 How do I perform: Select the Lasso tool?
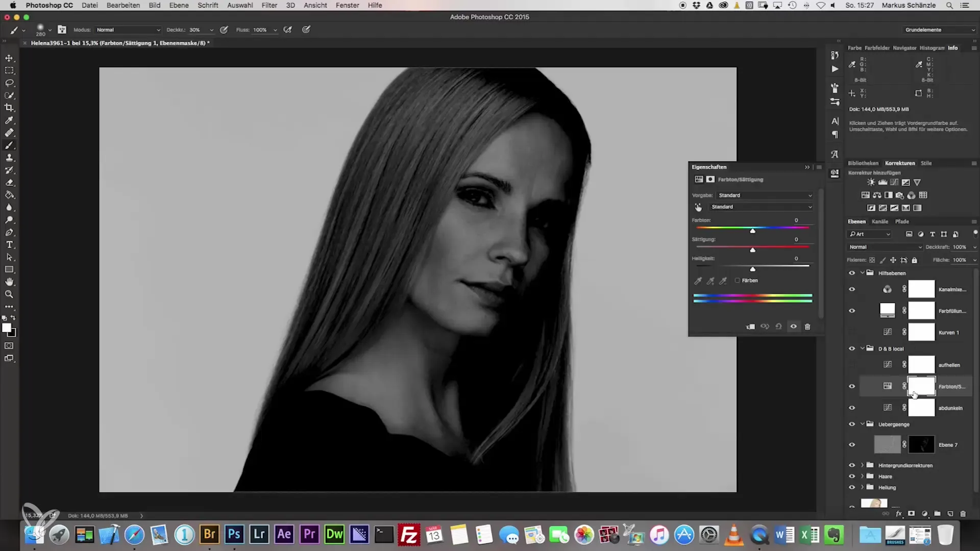(x=9, y=83)
